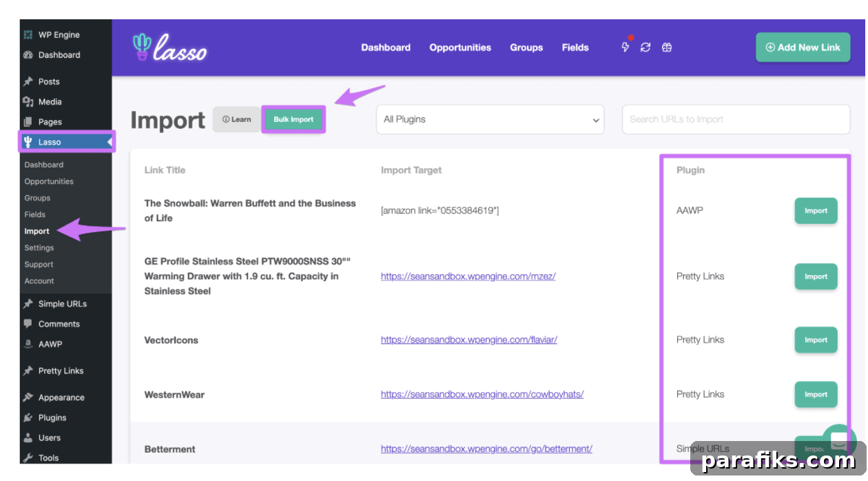Open Opportunities under Lasso submenu
Viewport: 868px width, 481px height.
coord(49,181)
